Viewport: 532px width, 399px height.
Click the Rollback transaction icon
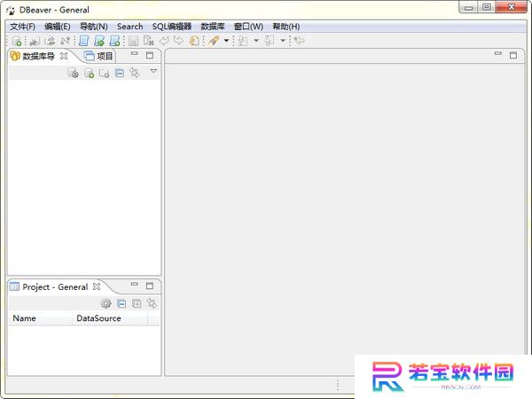point(178,41)
